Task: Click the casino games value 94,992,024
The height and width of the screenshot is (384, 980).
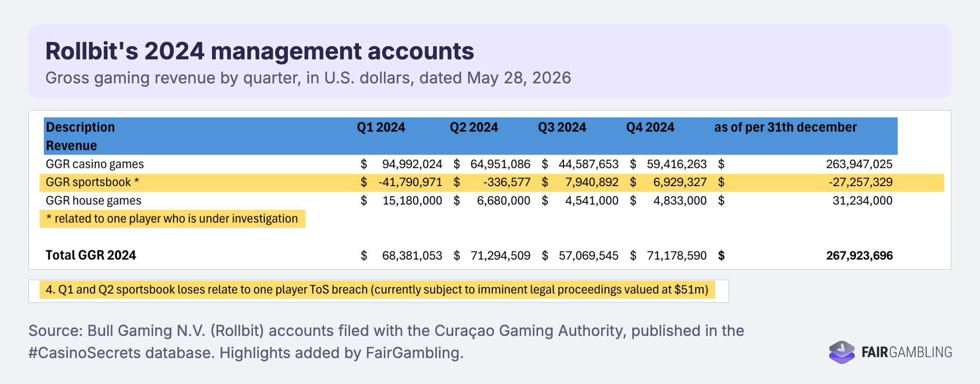Action: point(412,164)
